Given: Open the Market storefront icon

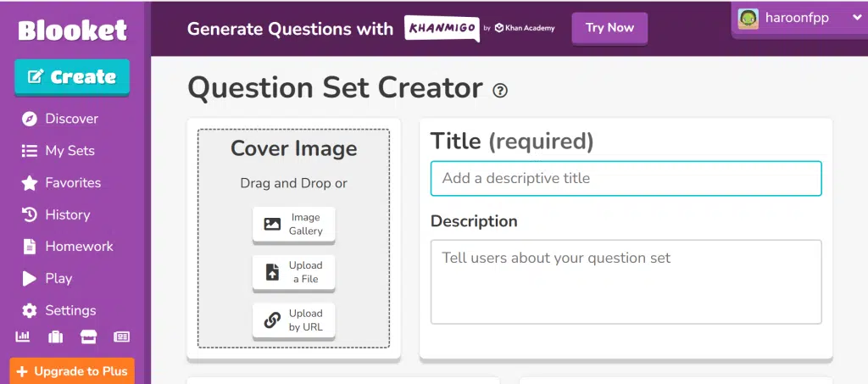Looking at the screenshot, I should coord(88,337).
